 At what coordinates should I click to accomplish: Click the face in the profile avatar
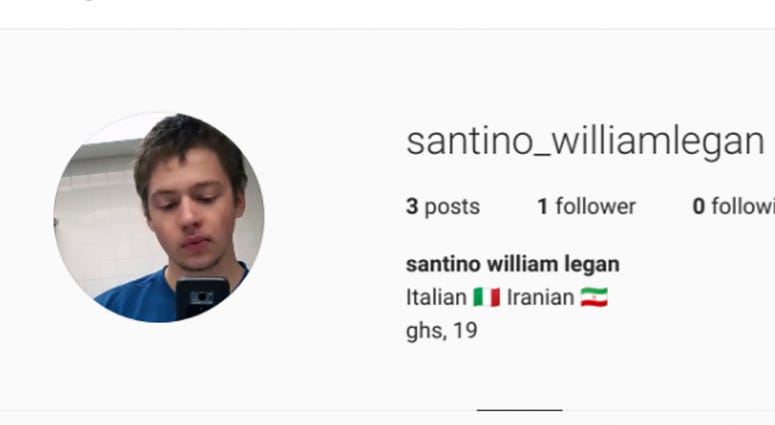pos(193,212)
